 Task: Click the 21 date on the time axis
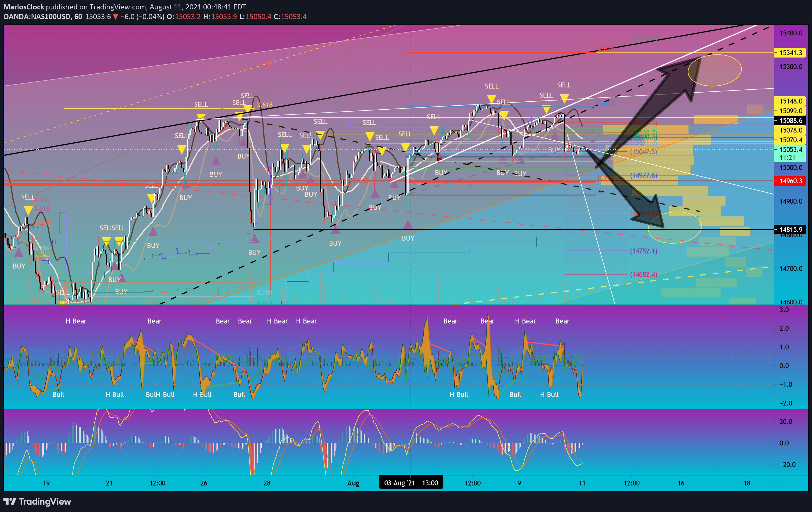pyautogui.click(x=109, y=483)
